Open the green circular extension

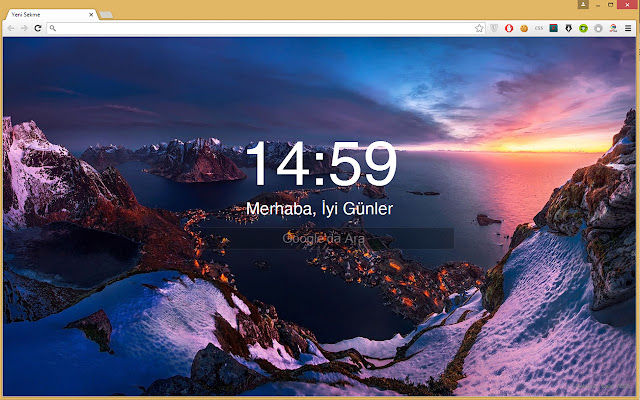point(583,28)
